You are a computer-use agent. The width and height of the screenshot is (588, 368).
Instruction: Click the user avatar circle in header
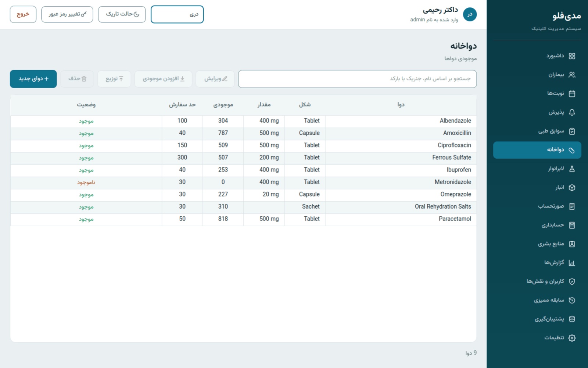pos(470,14)
